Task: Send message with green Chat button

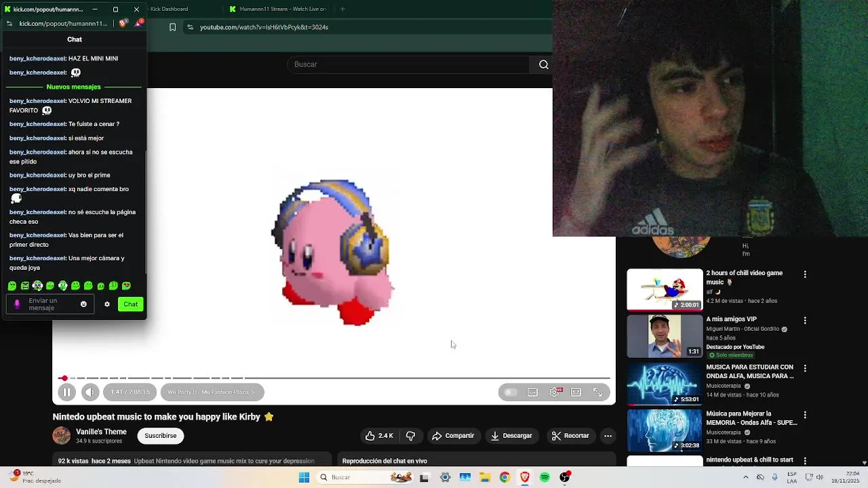Action: [x=130, y=304]
